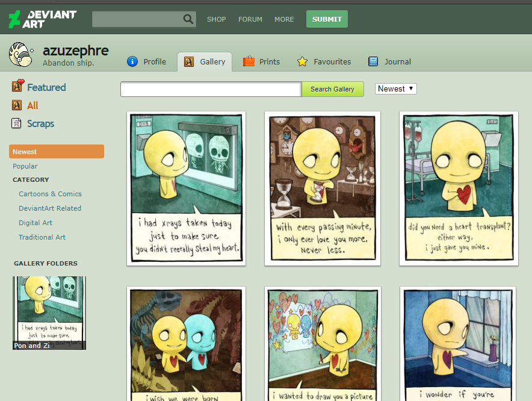
Task: Open the every passing minute comic
Action: 323,188
